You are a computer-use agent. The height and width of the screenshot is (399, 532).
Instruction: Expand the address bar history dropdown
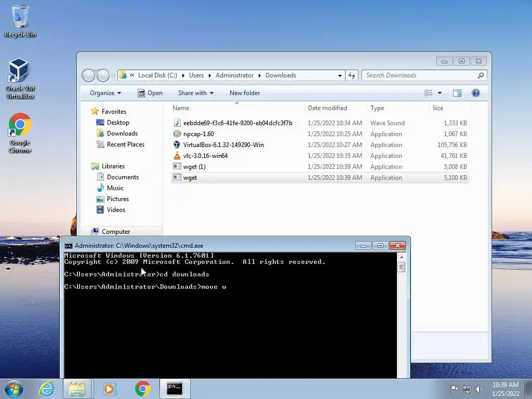[340, 75]
